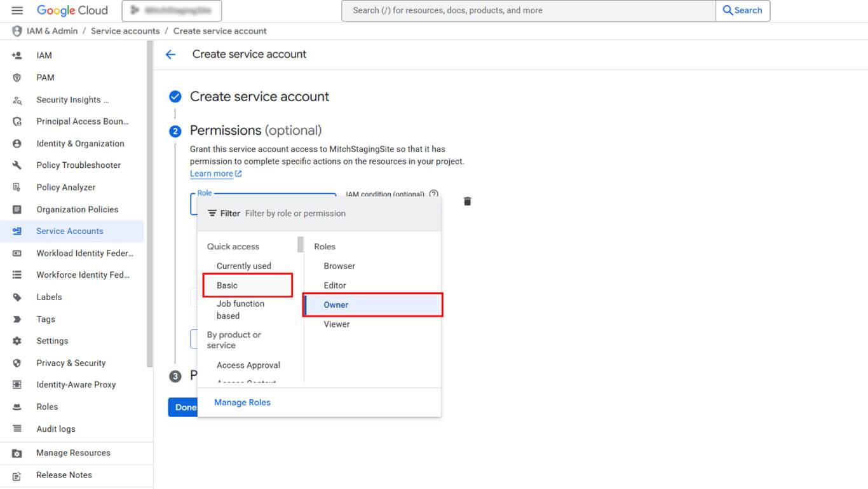Pick the Viewer role
The height and width of the screenshot is (489, 868).
tap(336, 324)
